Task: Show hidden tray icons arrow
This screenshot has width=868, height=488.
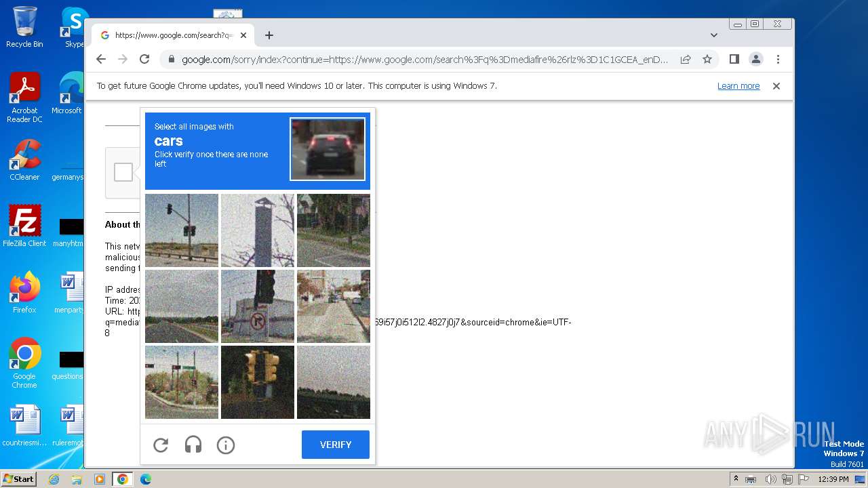Action: point(736,479)
